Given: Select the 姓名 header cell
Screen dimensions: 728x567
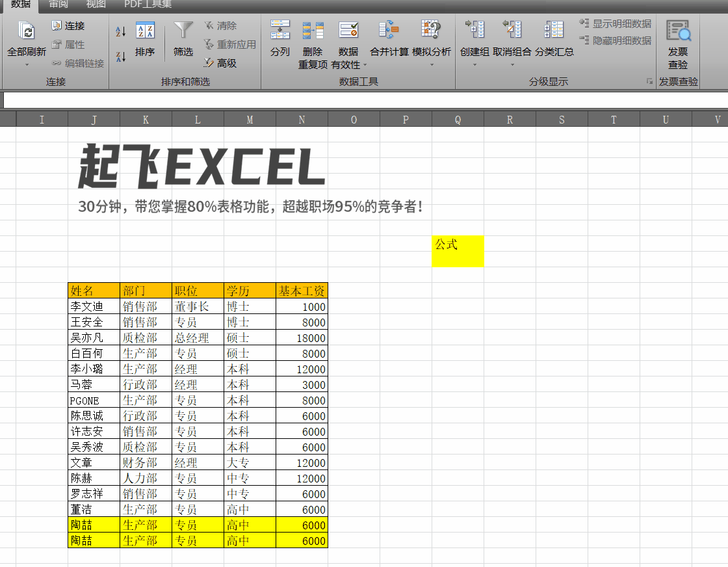Looking at the screenshot, I should pos(94,291).
